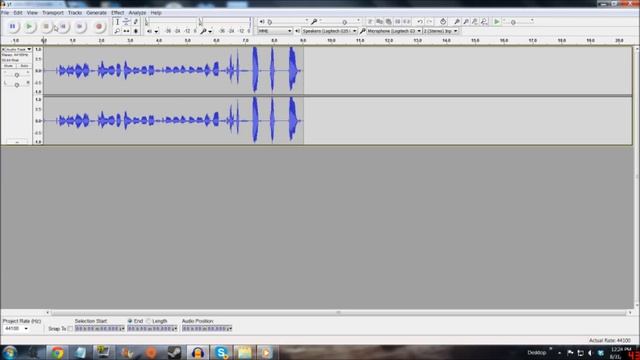This screenshot has height=360, width=640.
Task: Click the Play-at-speed green icon
Action: pos(496,22)
